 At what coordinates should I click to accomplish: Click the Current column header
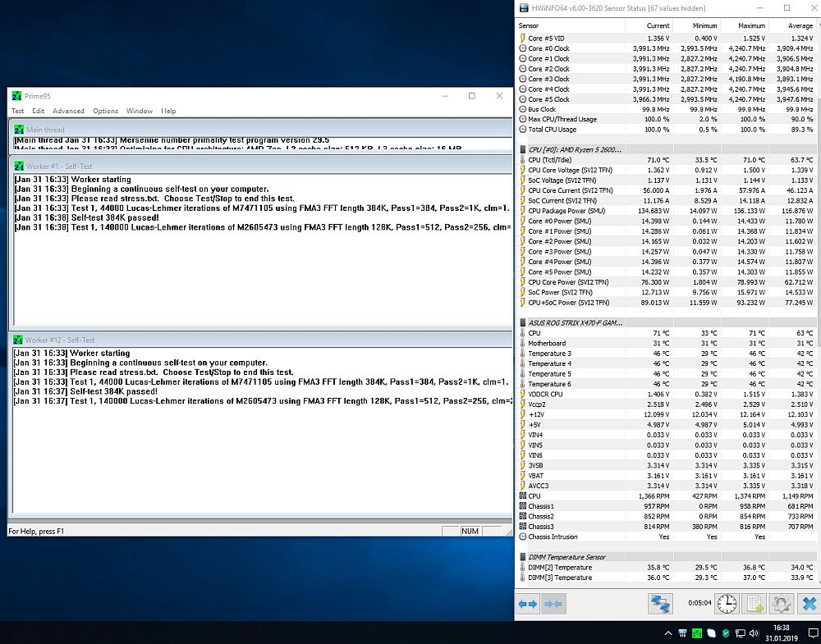point(649,25)
